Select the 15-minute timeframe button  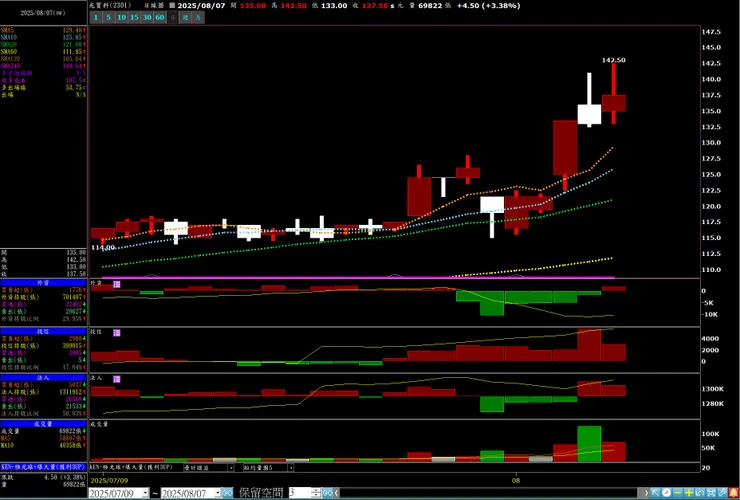coord(134,17)
